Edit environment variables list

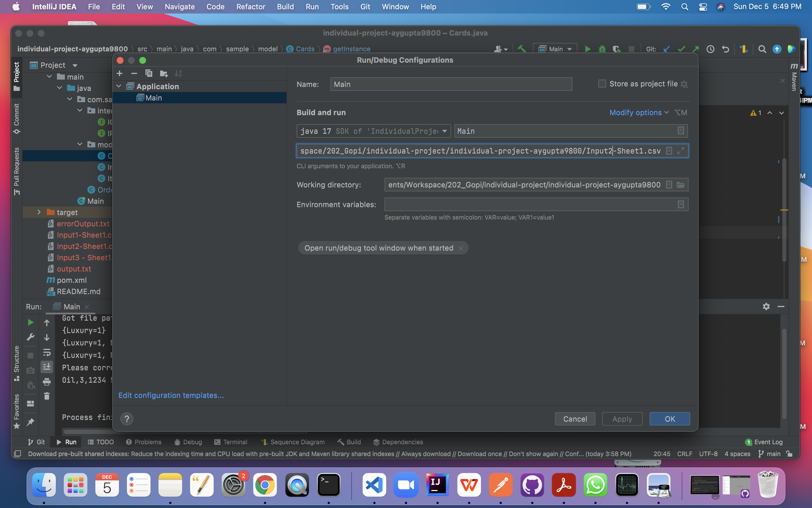[681, 204]
